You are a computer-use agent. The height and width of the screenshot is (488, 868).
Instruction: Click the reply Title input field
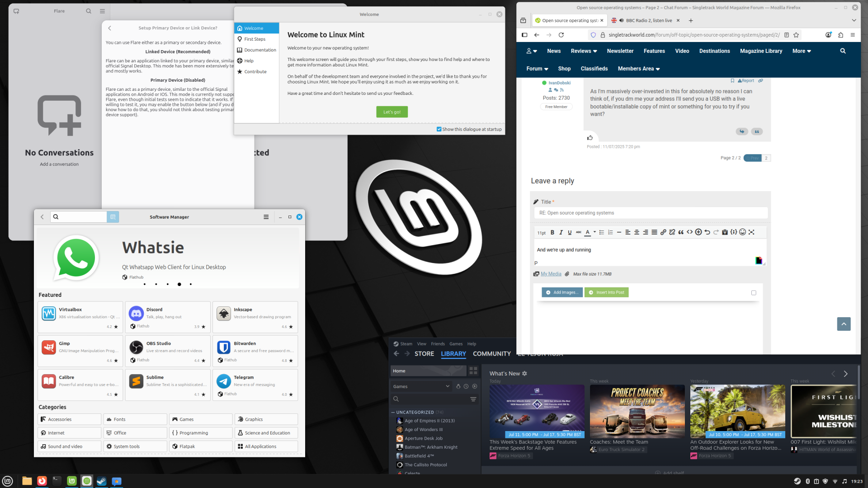[651, 213]
